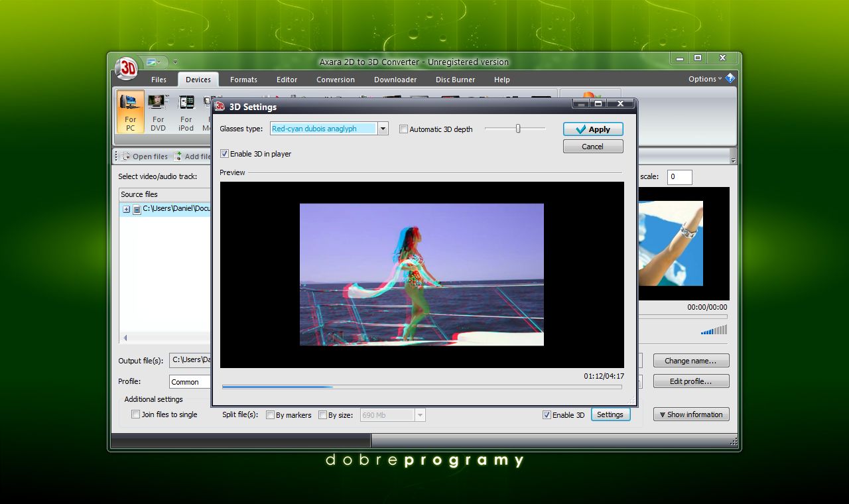Image resolution: width=849 pixels, height=504 pixels.
Task: Adjust the 3D depth slider handle
Action: click(x=518, y=129)
